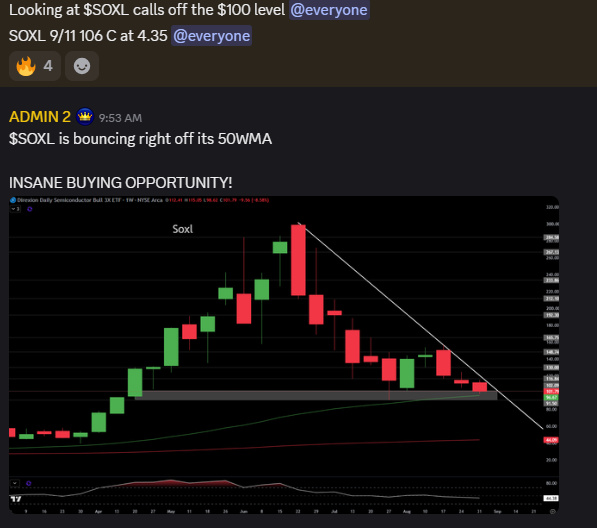The width and height of the screenshot is (597, 528).
Task: Click the purple icon in RSI pane
Action: (x=29, y=483)
